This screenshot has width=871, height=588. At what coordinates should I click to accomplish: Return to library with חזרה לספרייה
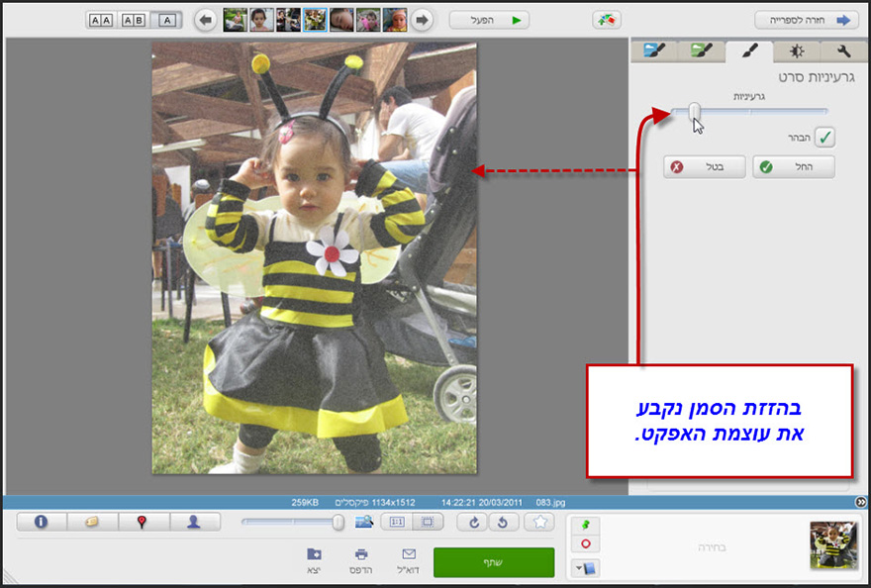[x=807, y=19]
